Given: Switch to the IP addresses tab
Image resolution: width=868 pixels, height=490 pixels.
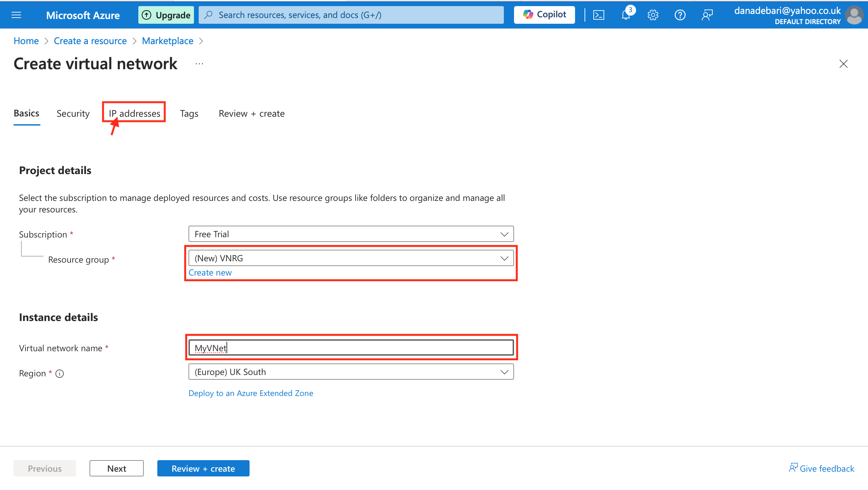Looking at the screenshot, I should 134,113.
